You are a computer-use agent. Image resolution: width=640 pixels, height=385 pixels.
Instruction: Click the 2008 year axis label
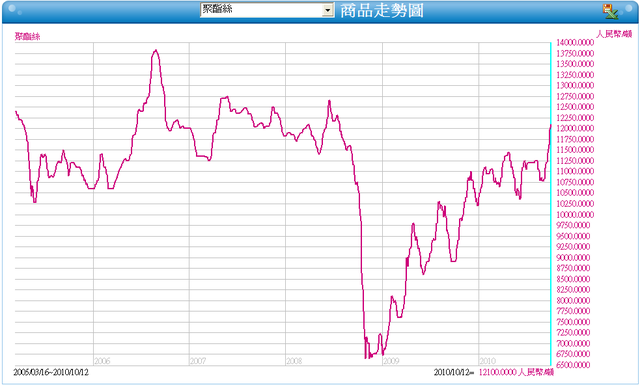tap(294, 361)
